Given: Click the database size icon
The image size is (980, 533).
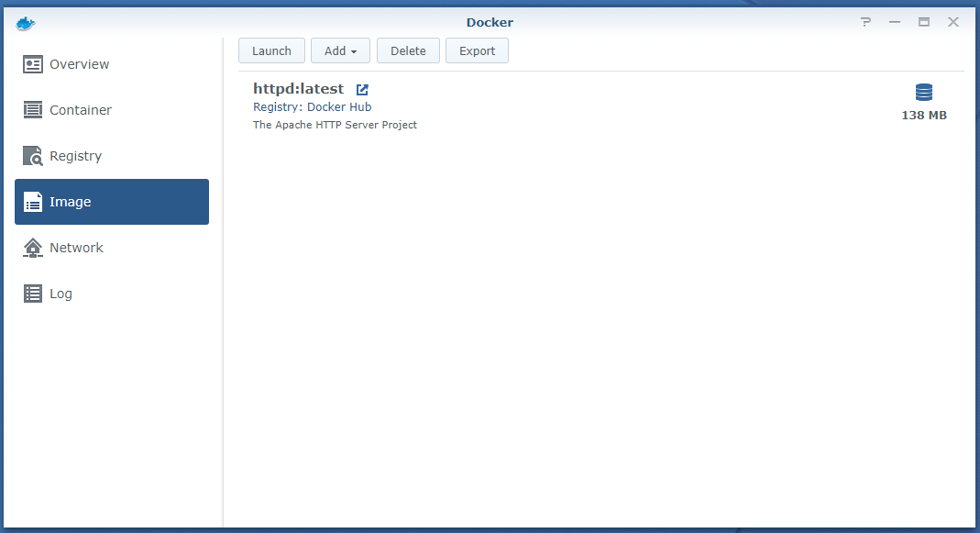Looking at the screenshot, I should [924, 92].
